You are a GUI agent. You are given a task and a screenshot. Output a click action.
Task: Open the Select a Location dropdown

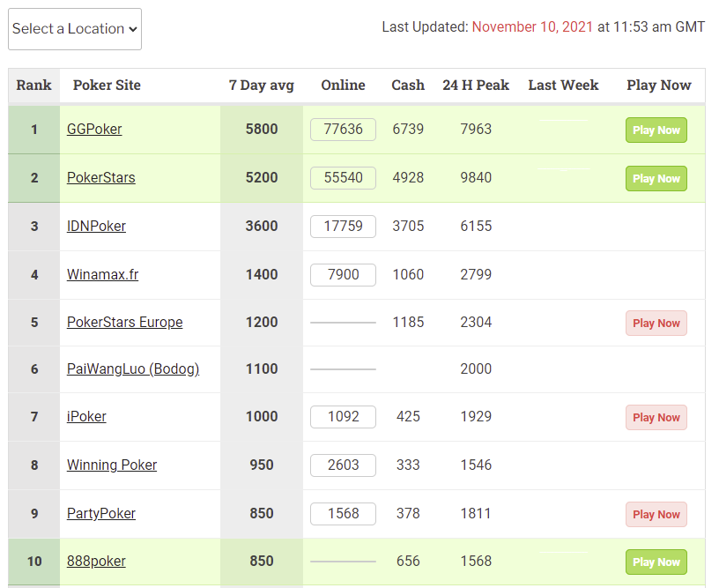(75, 29)
